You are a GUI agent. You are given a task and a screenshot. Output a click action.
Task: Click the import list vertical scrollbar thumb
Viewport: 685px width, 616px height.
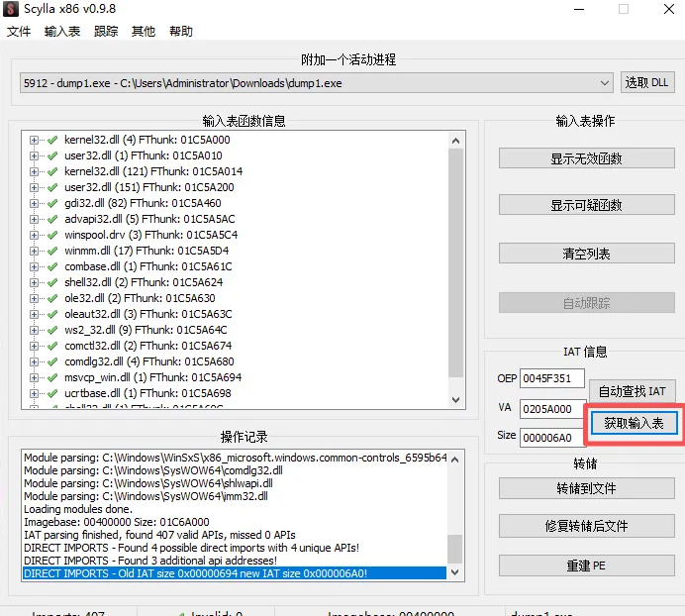click(x=455, y=262)
